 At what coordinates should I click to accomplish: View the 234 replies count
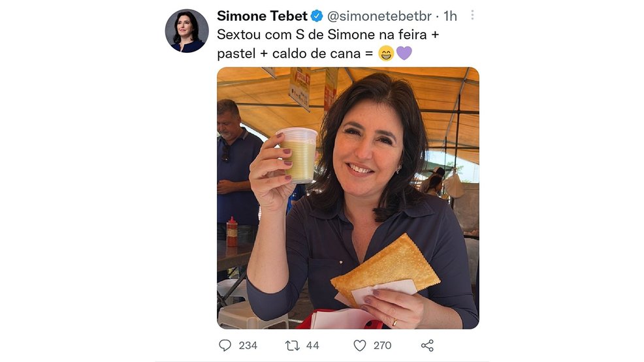click(x=248, y=346)
